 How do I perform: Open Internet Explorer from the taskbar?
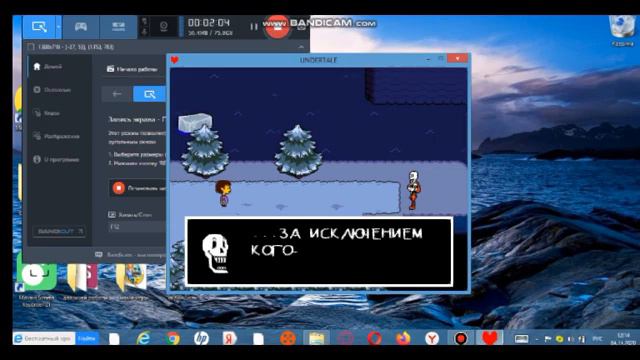point(143,338)
